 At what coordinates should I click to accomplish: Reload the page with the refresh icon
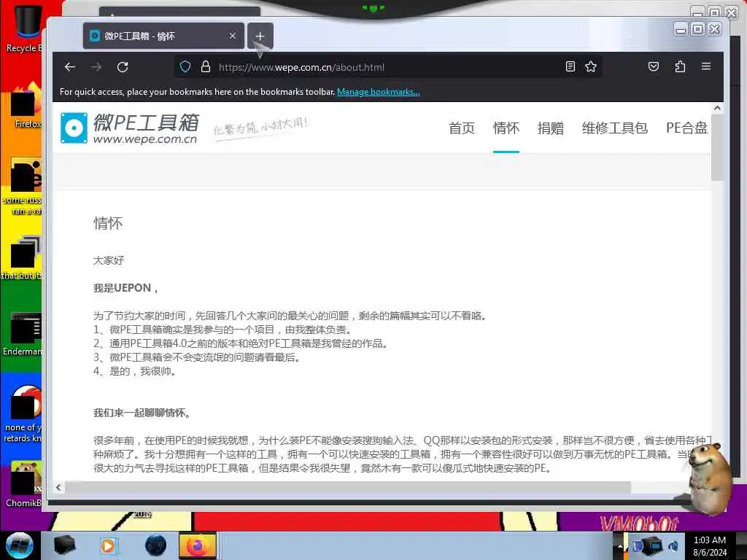click(x=123, y=67)
